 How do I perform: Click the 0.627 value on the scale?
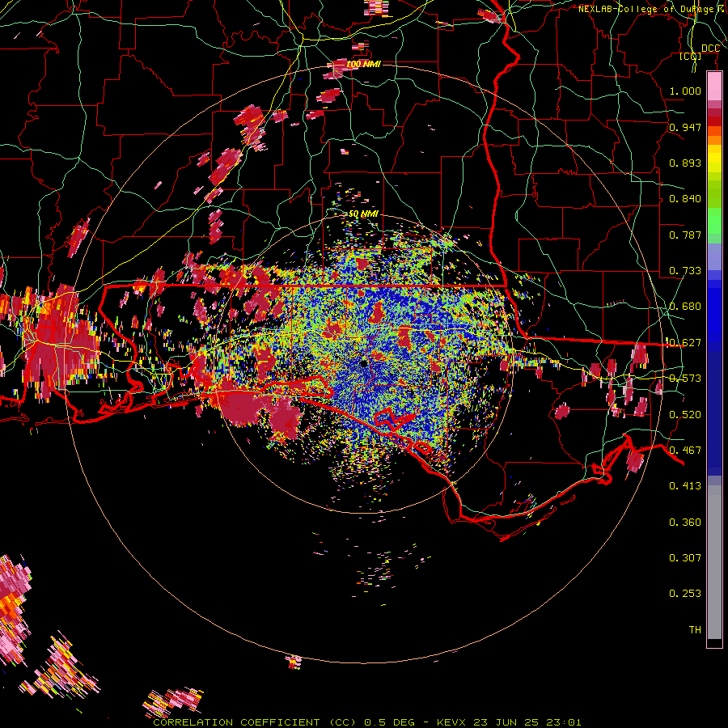685,343
